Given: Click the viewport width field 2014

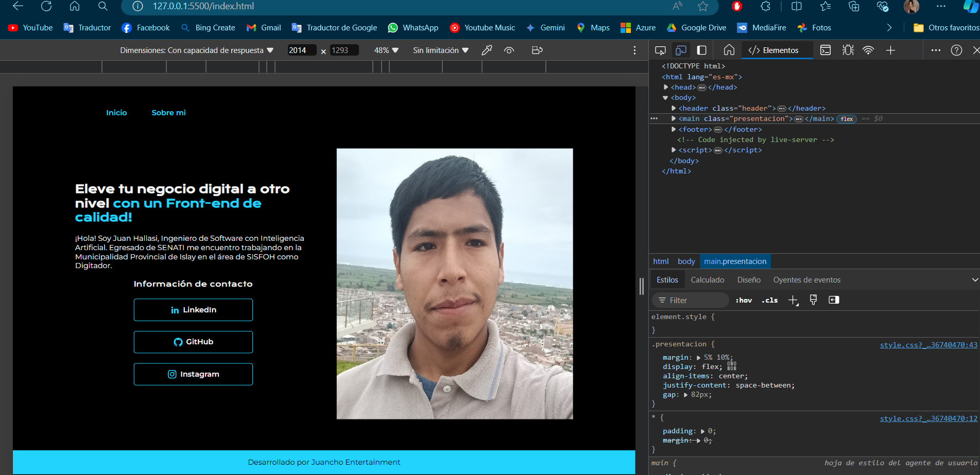Looking at the screenshot, I should 301,50.
